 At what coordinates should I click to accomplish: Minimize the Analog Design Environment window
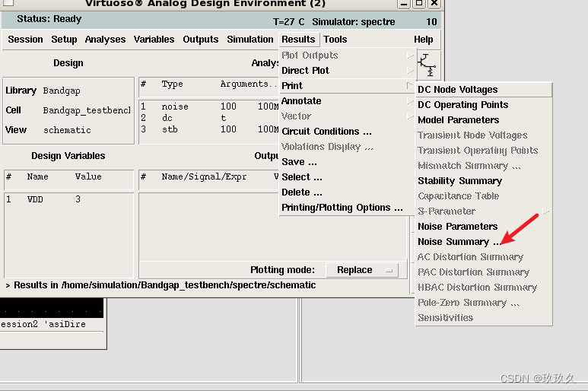coord(403,3)
